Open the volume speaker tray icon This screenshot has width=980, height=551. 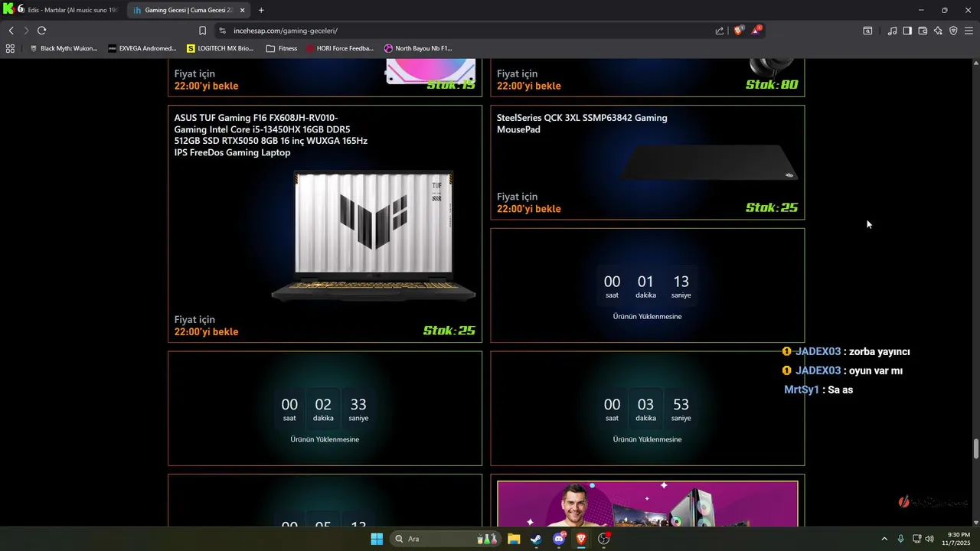click(929, 539)
